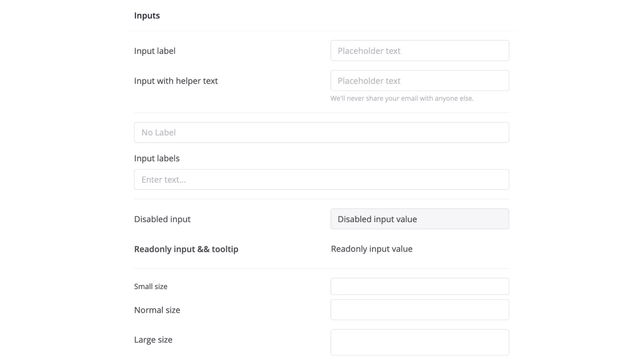Focus the Input with helper text field
Viewport: 644px width, 362px height.
[x=419, y=81]
